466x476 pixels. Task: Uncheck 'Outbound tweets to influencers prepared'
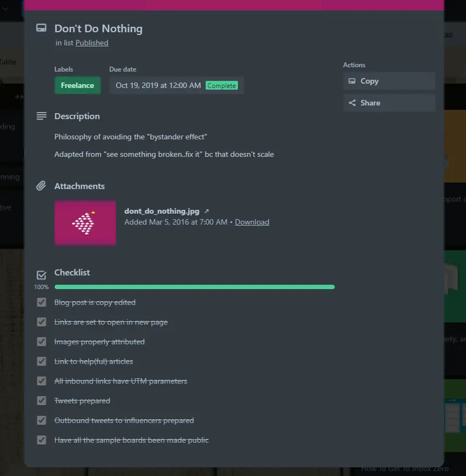click(42, 420)
